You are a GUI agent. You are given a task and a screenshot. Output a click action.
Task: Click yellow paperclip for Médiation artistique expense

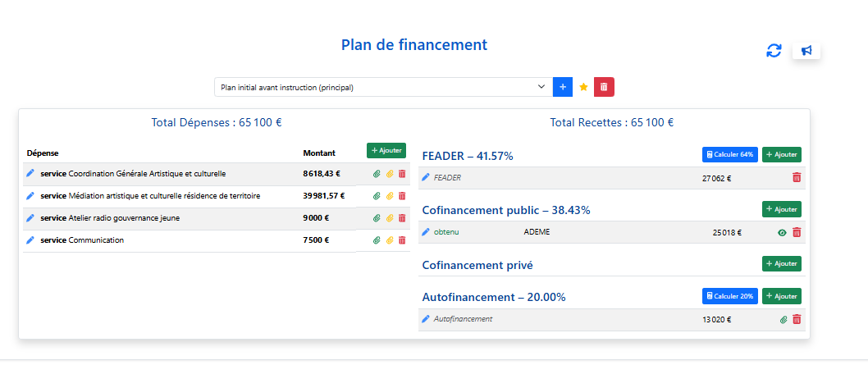[390, 196]
